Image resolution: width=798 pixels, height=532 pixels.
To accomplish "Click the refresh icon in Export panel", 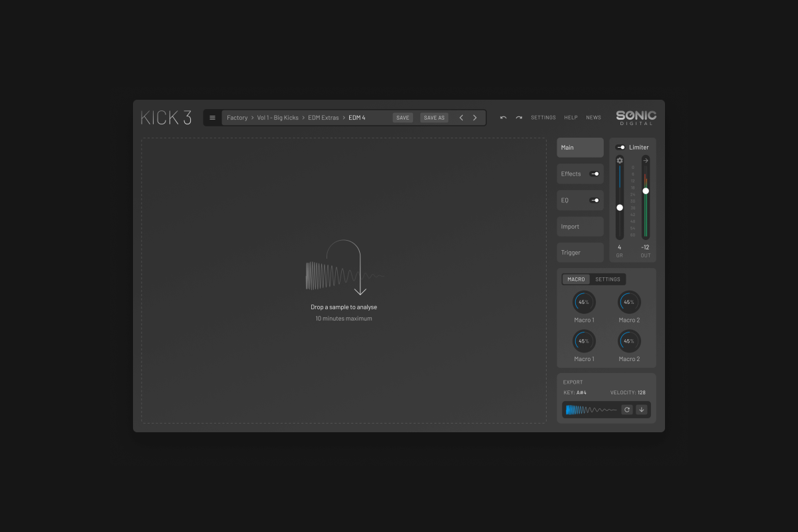I will pos(626,410).
